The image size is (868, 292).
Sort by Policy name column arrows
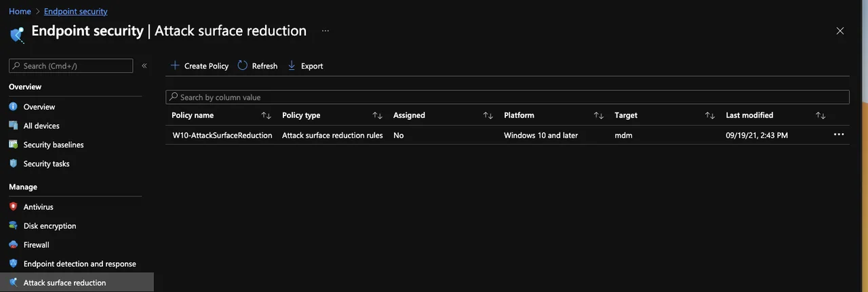click(x=267, y=115)
